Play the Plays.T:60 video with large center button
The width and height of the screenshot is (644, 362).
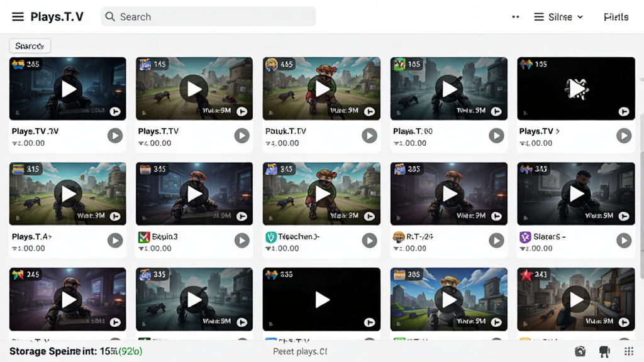[x=449, y=89]
